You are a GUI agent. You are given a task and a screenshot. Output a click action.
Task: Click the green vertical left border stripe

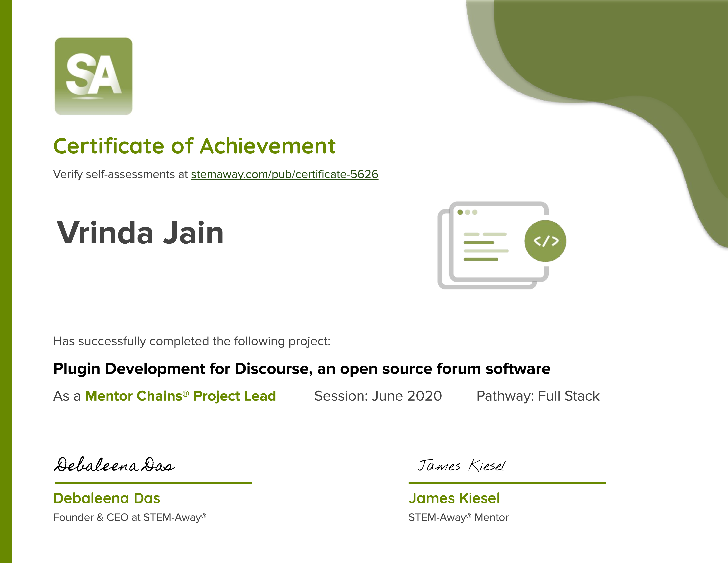6,281
